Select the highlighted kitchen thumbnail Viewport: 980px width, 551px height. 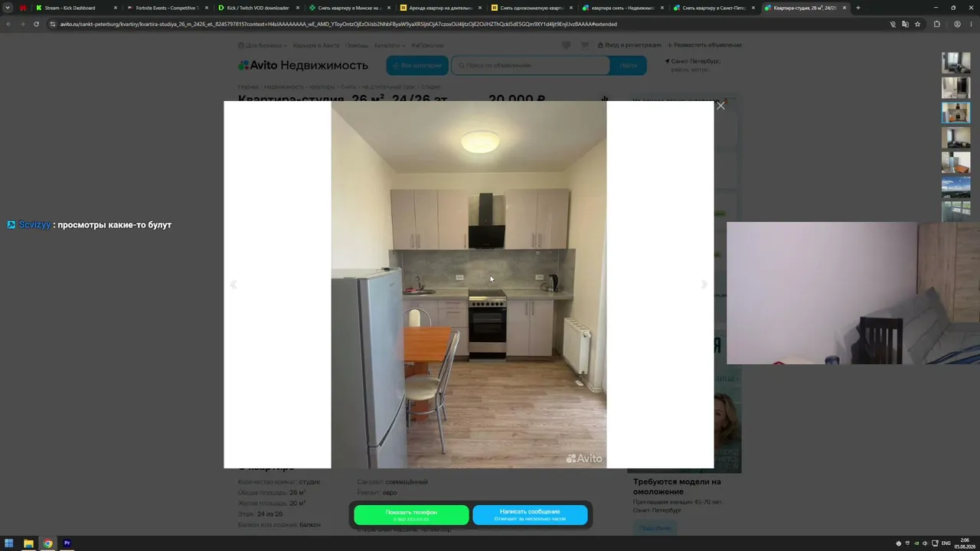click(x=955, y=112)
